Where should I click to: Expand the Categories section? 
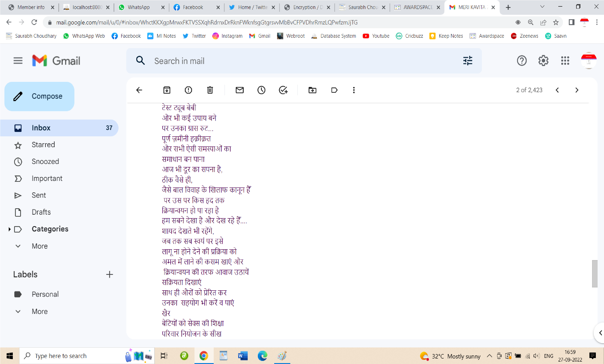[9, 229]
